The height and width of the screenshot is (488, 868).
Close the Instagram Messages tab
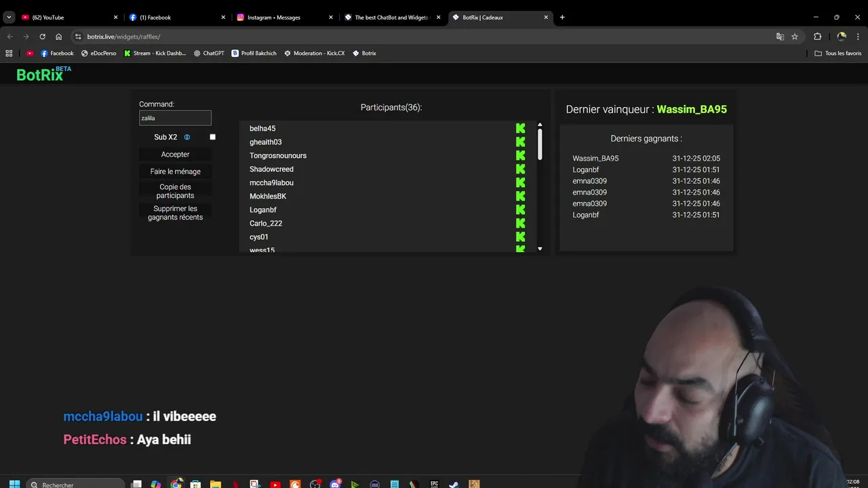click(331, 17)
